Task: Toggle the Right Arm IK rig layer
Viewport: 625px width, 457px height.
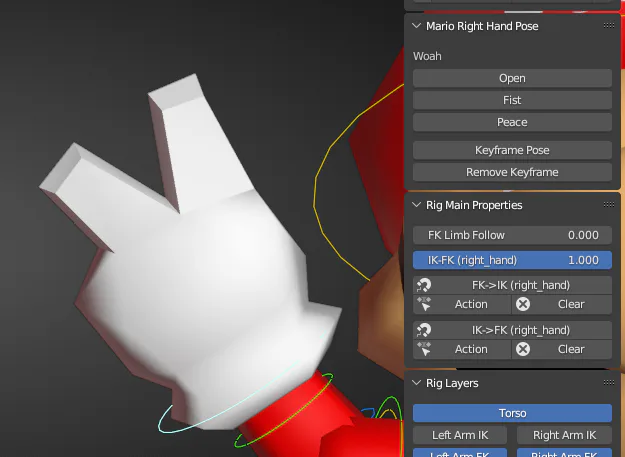Action: click(x=564, y=435)
